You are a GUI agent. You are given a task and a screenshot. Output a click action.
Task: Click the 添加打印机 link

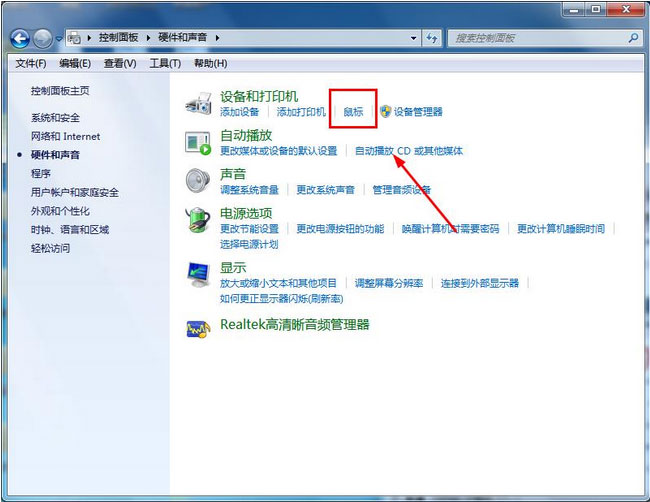(301, 112)
